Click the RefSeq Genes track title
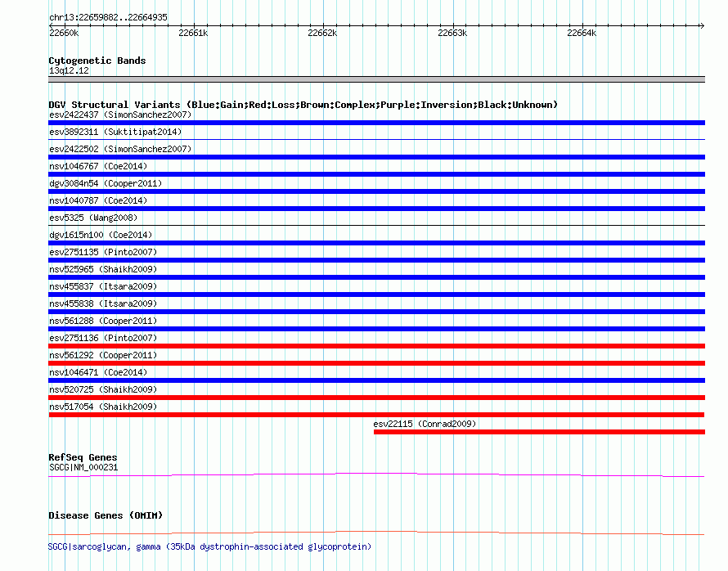Screen dimensions: 728x571 83,457
